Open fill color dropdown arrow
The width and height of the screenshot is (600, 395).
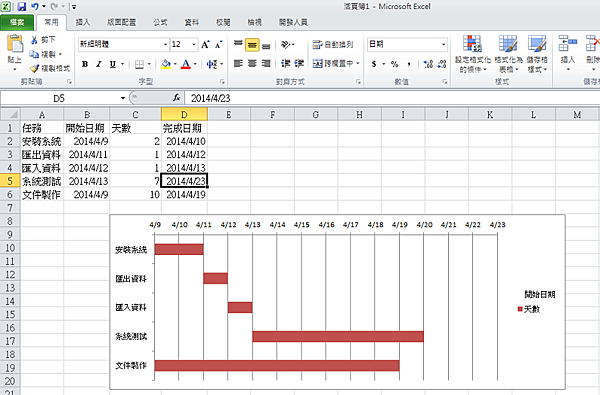click(175, 64)
